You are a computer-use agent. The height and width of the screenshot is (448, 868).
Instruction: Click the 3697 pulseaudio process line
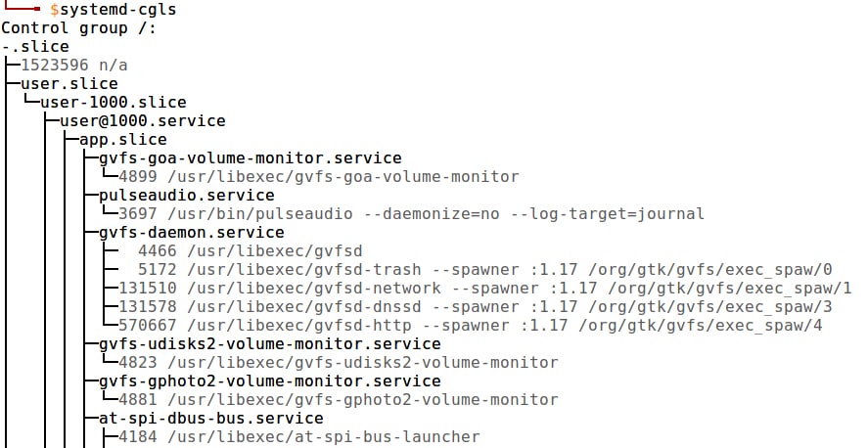pos(411,214)
